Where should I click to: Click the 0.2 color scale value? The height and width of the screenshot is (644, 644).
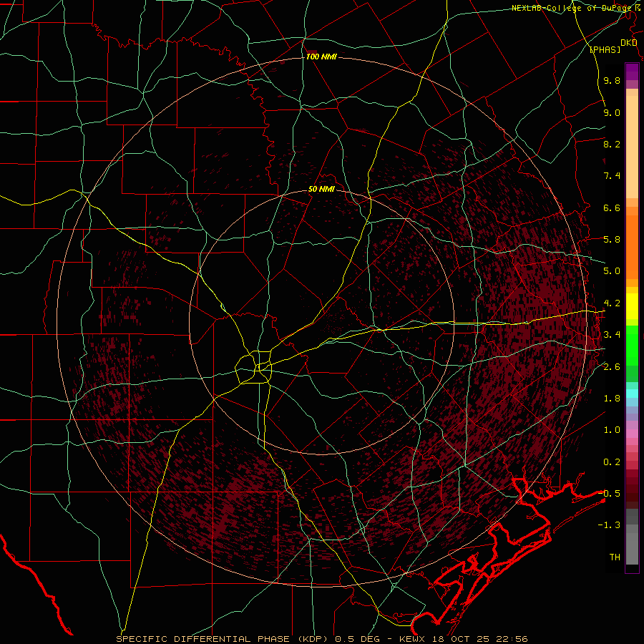612,462
